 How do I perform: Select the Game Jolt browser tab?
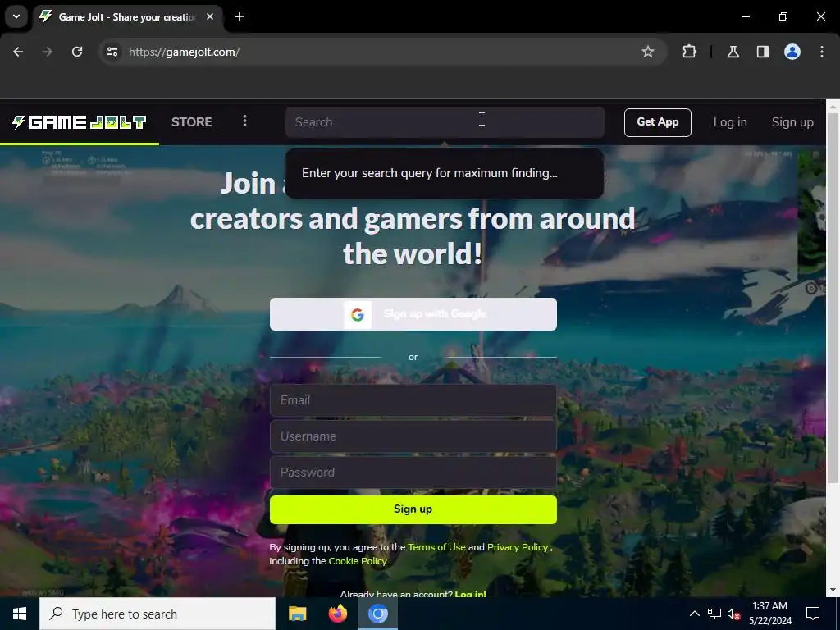[127, 16]
